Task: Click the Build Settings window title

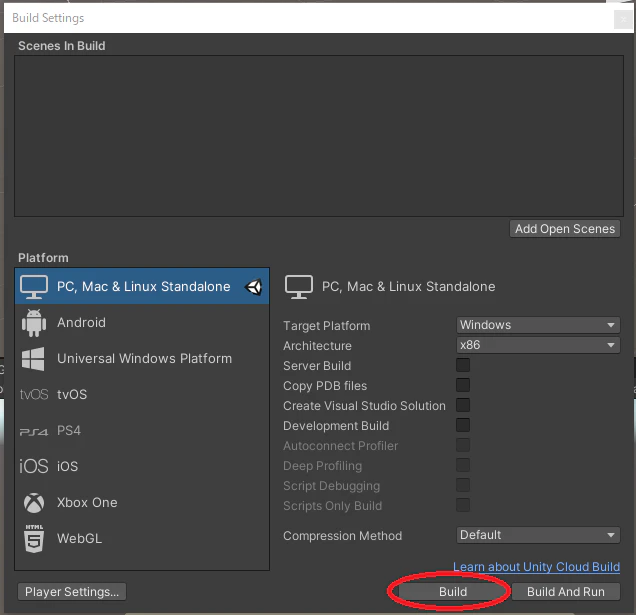Action: (x=48, y=18)
